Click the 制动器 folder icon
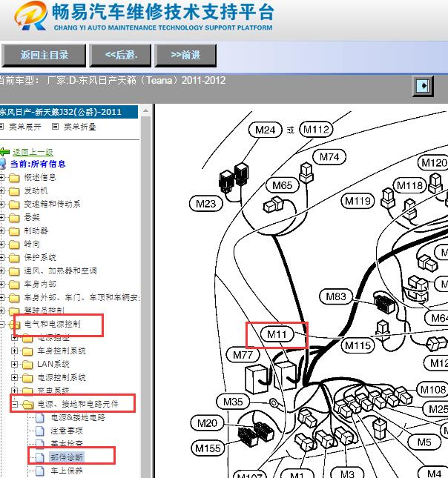Viewport: 448px width, 478px height. pos(14,231)
